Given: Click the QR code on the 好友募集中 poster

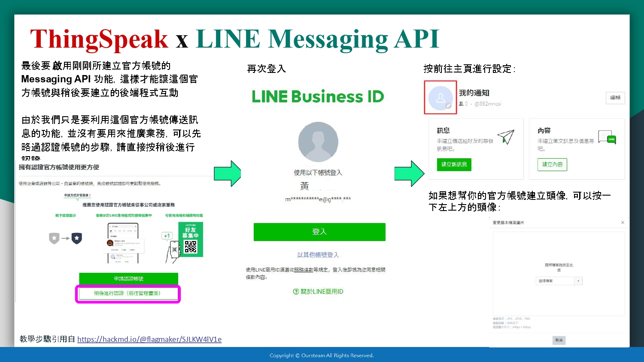Looking at the screenshot, I should point(191,247).
